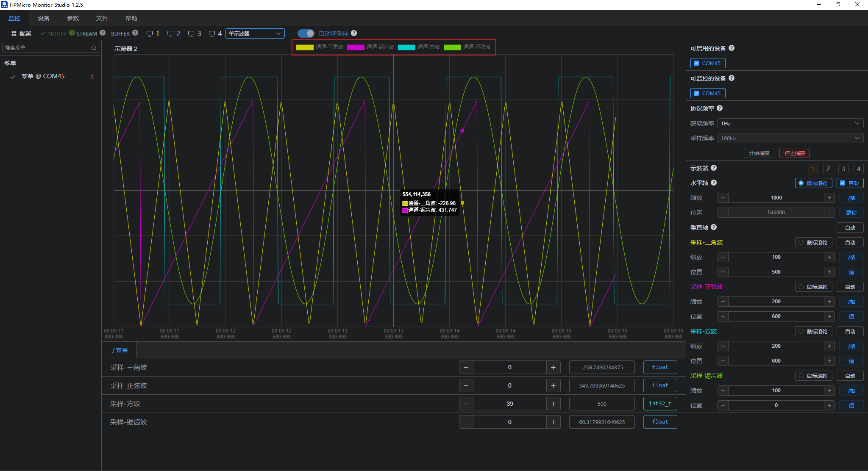Viewport: 868px width, 471px height.
Task: Click help icon next to 可监控的设备
Action: (732, 78)
